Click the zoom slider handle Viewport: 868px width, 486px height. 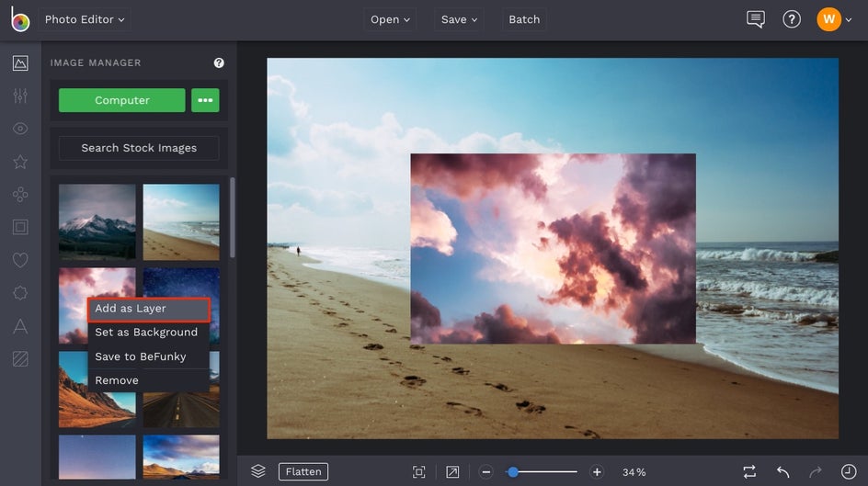(x=513, y=471)
